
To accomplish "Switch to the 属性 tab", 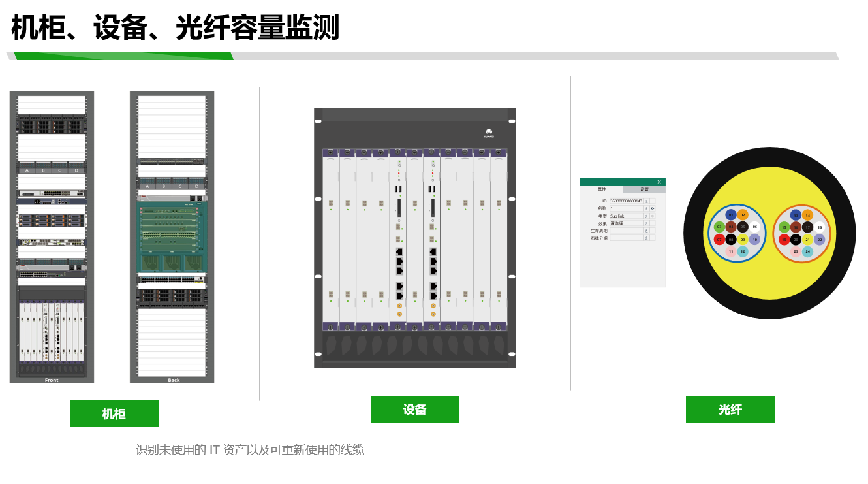I will pos(601,189).
